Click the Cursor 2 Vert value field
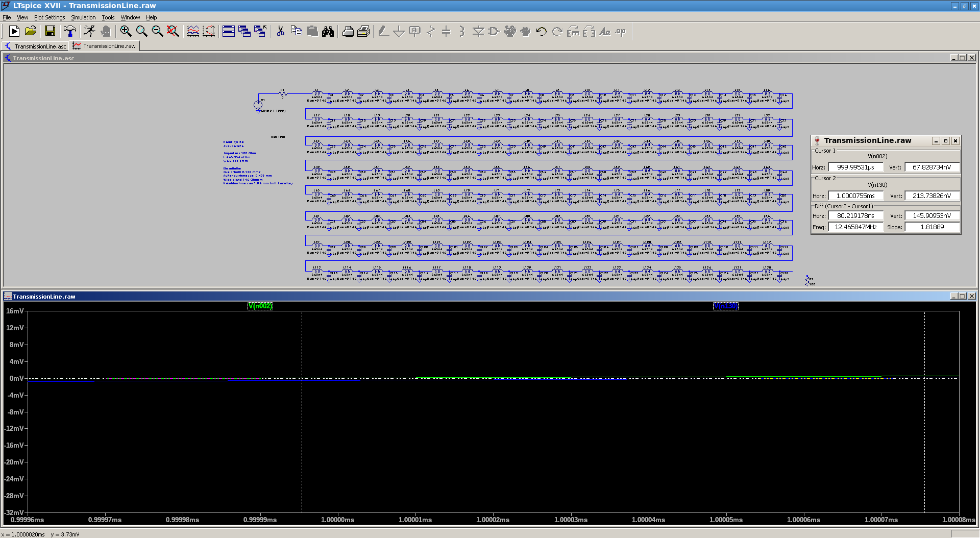 coord(932,196)
